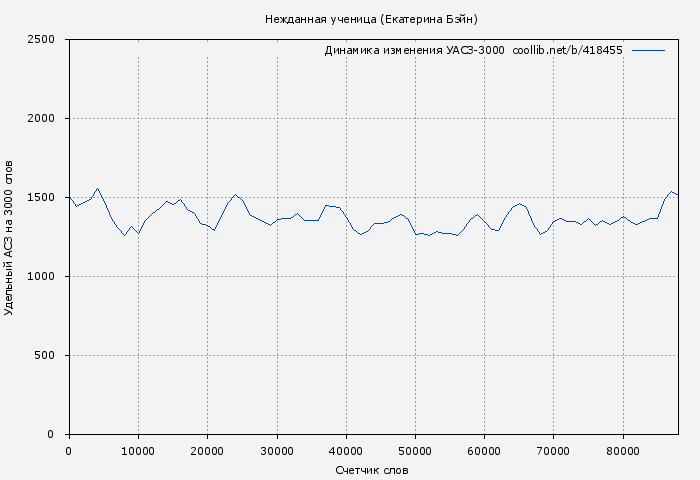Click the 70000 tick label on X-axis
The height and width of the screenshot is (480, 700).
(553, 451)
